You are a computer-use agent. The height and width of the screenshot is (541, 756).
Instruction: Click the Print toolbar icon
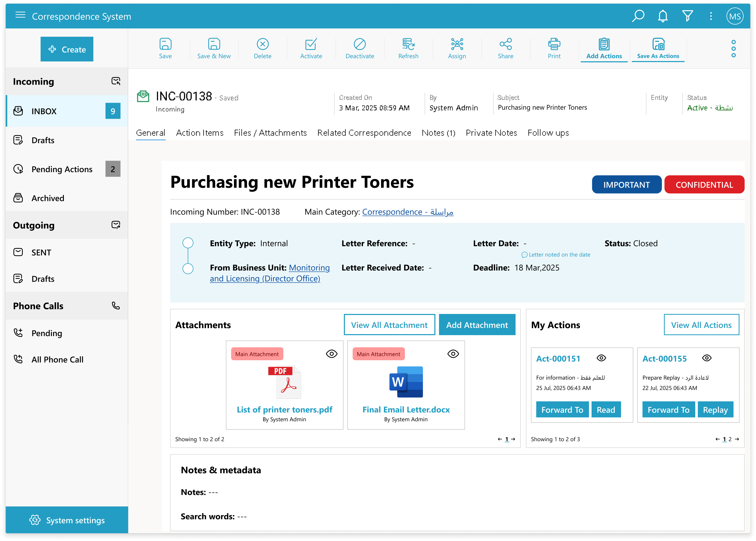(x=554, y=44)
